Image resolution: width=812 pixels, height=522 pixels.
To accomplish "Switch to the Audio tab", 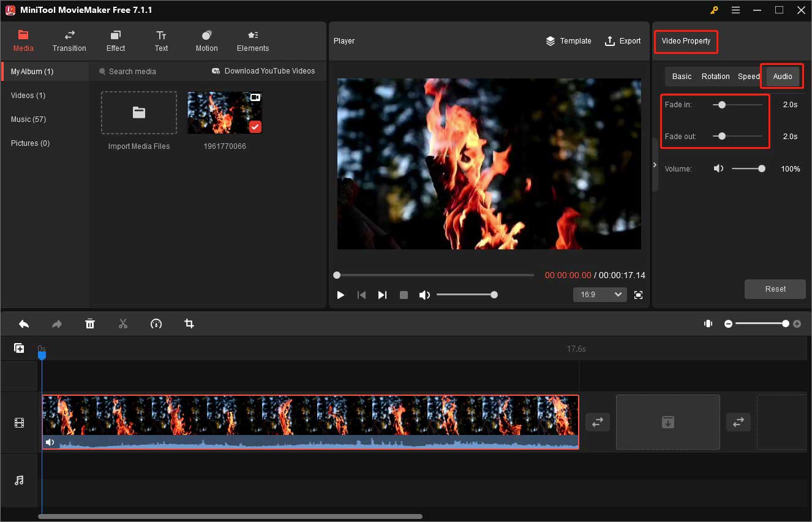I will pyautogui.click(x=783, y=77).
